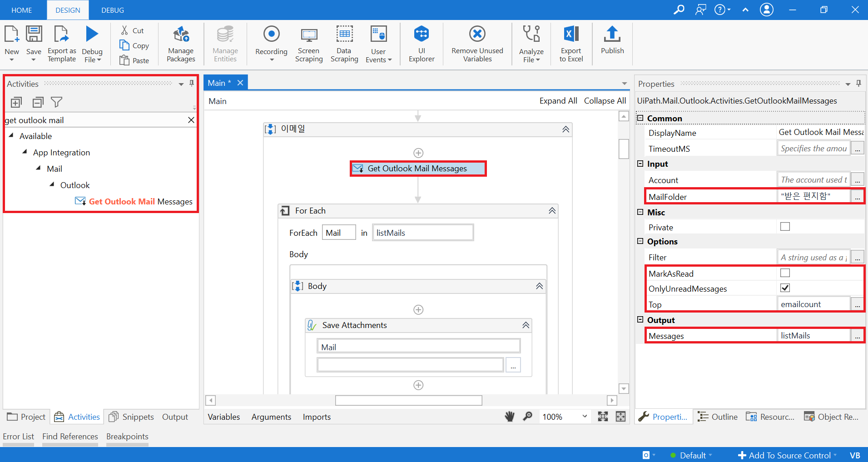Open Data Scraping tool
This screenshot has width=868, height=462.
(x=344, y=44)
